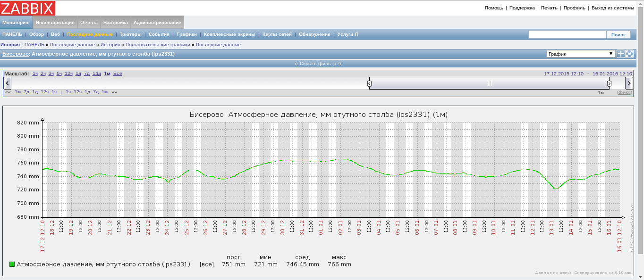Select the current 1м zoom in Масштаб row
The image size is (644, 280).
(x=107, y=74)
